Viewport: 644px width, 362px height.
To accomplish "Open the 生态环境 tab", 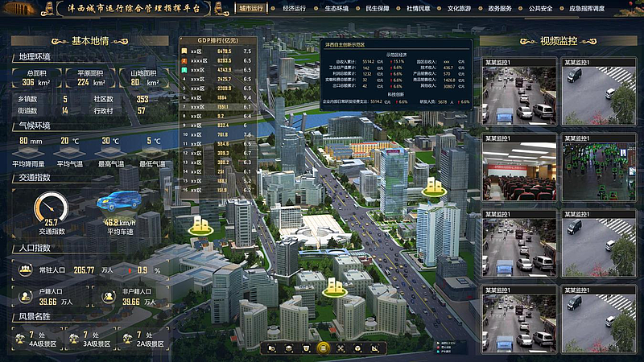I will pos(336,8).
